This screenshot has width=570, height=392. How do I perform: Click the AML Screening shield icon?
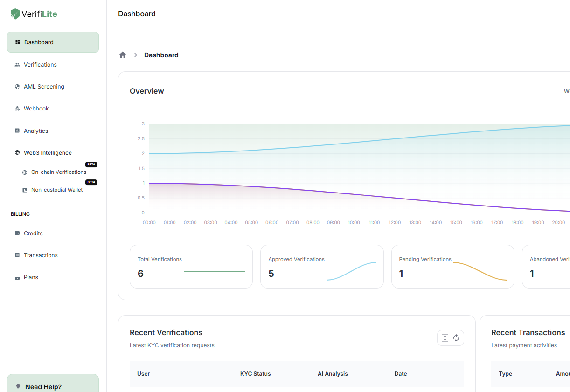[17, 87]
